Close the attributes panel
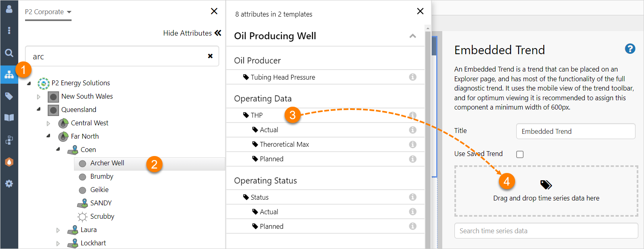Image resolution: width=644 pixels, height=249 pixels. tap(420, 11)
